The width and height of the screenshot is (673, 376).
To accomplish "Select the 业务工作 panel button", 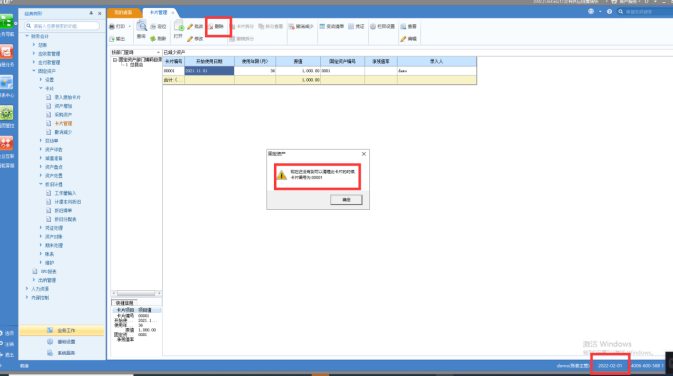I will point(62,331).
